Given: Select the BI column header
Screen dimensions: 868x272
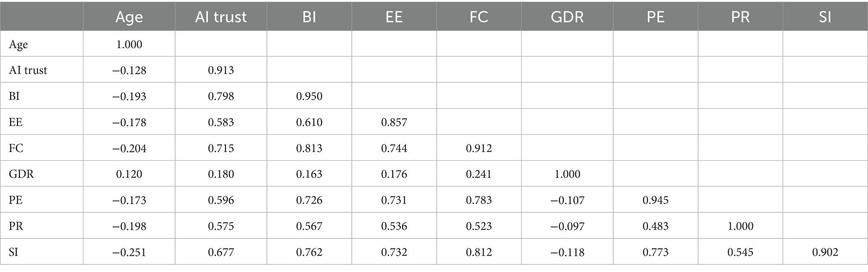Looking at the screenshot, I should click(x=309, y=17).
